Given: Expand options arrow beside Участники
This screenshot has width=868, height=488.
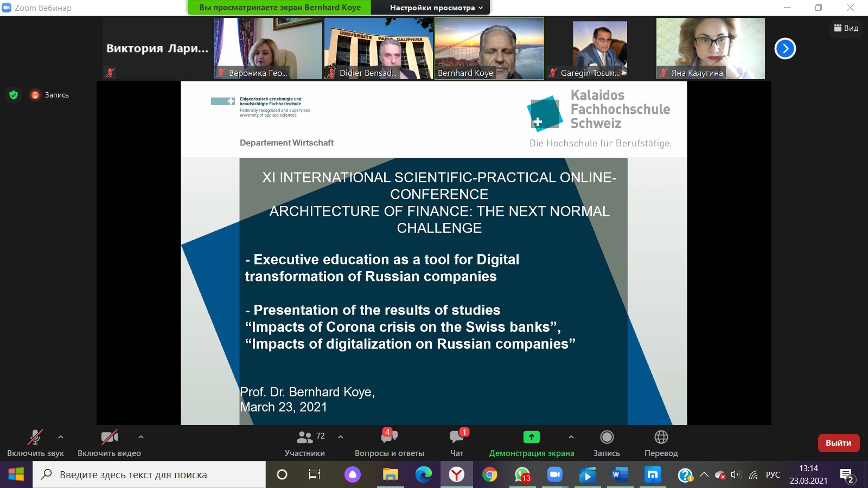Looking at the screenshot, I should pyautogui.click(x=341, y=436).
